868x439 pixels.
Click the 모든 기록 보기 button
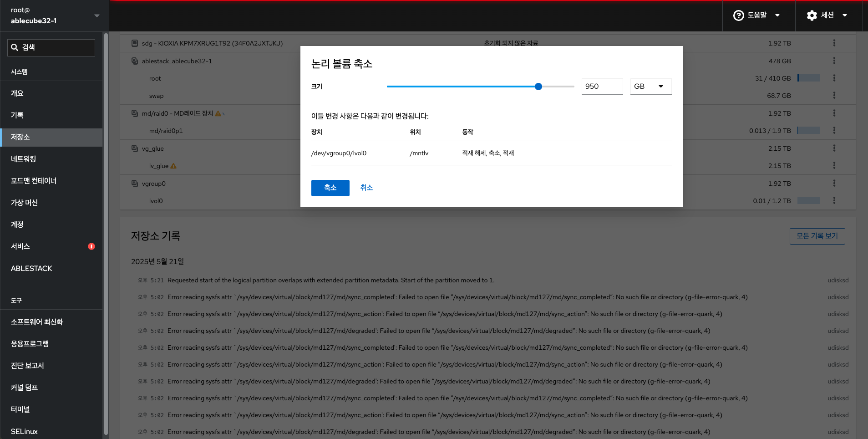[x=817, y=236]
